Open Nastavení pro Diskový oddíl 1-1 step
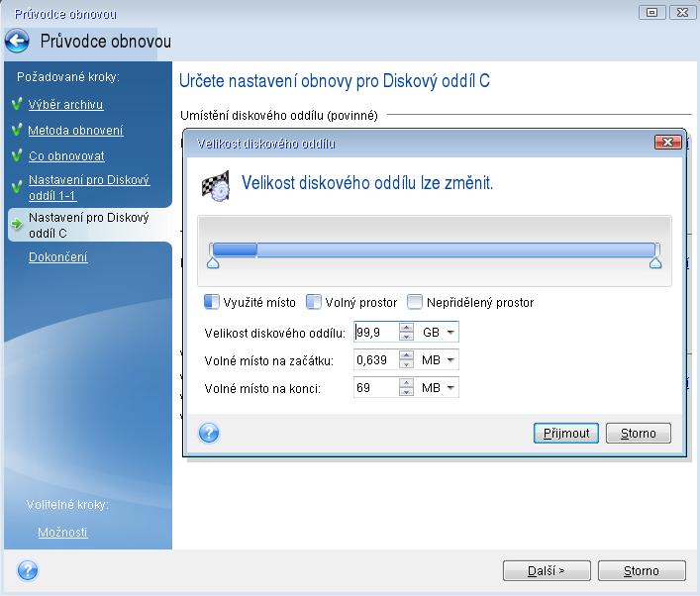700x596 pixels. click(x=89, y=187)
